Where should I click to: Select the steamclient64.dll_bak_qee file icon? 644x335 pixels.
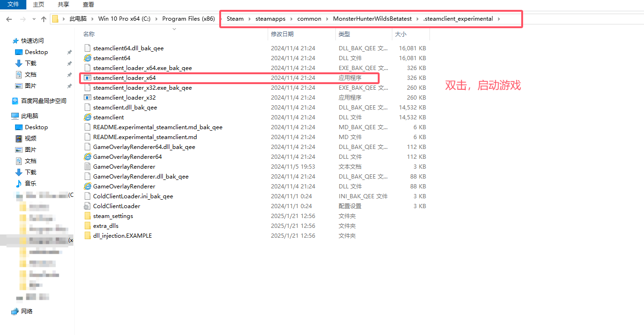click(x=87, y=48)
